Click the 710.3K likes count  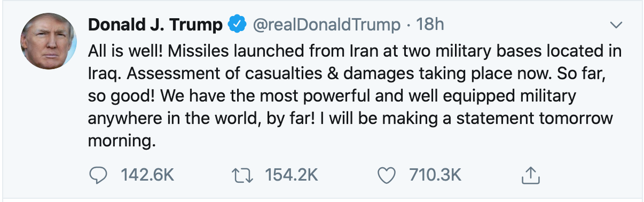[x=434, y=174]
